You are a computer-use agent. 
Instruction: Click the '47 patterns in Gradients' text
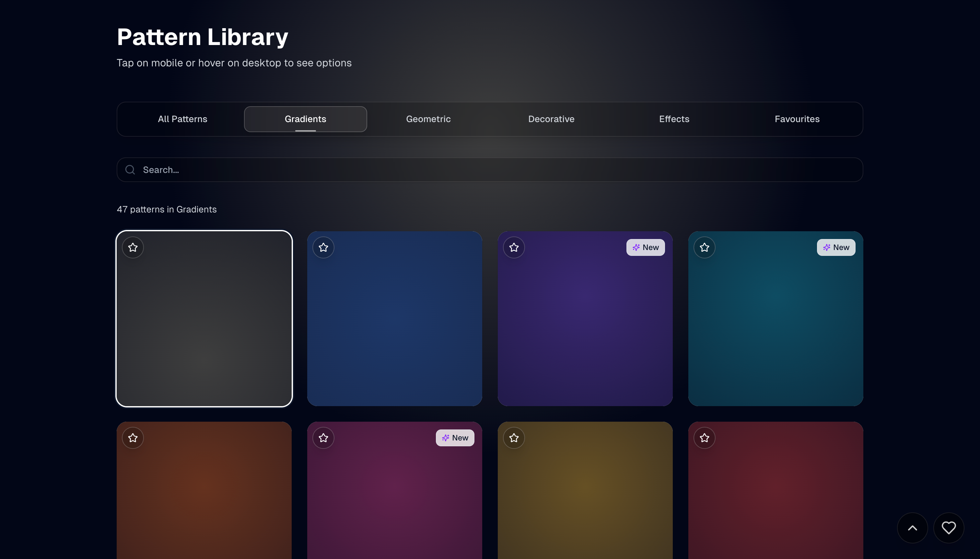tap(167, 209)
